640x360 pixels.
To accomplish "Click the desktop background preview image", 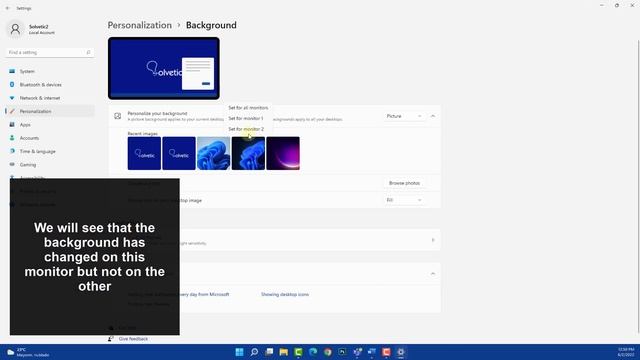I will (x=164, y=68).
